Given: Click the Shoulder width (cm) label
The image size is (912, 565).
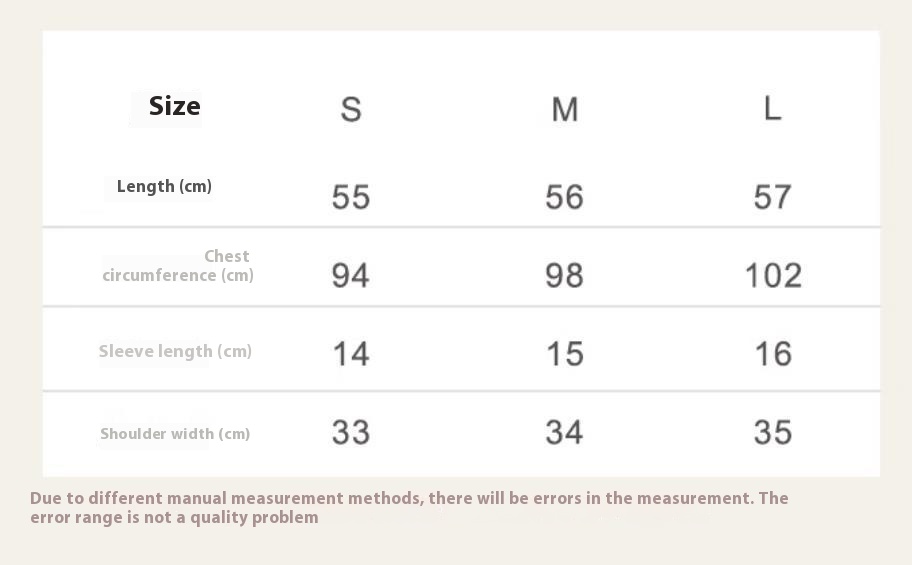Looking at the screenshot, I should click(175, 434).
